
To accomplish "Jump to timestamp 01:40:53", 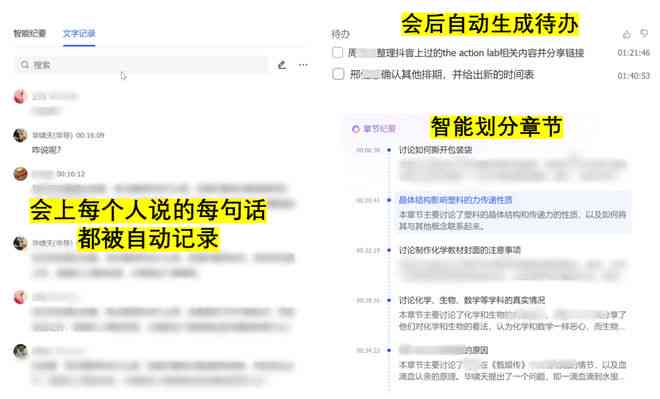I will pos(633,76).
